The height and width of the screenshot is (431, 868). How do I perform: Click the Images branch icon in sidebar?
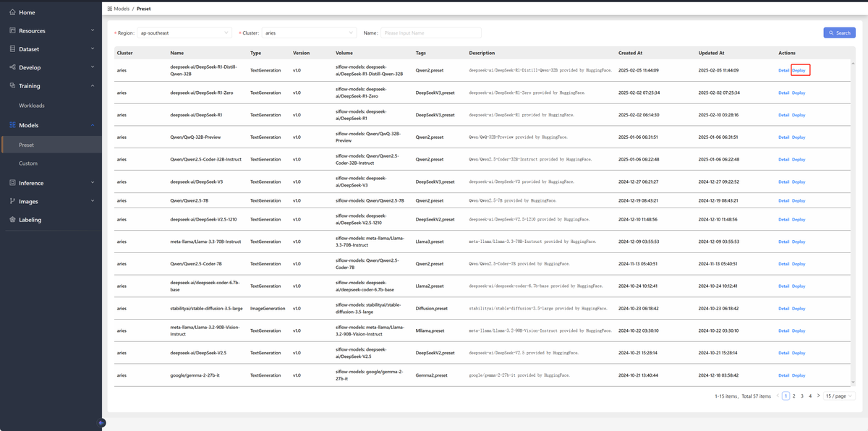coord(12,201)
